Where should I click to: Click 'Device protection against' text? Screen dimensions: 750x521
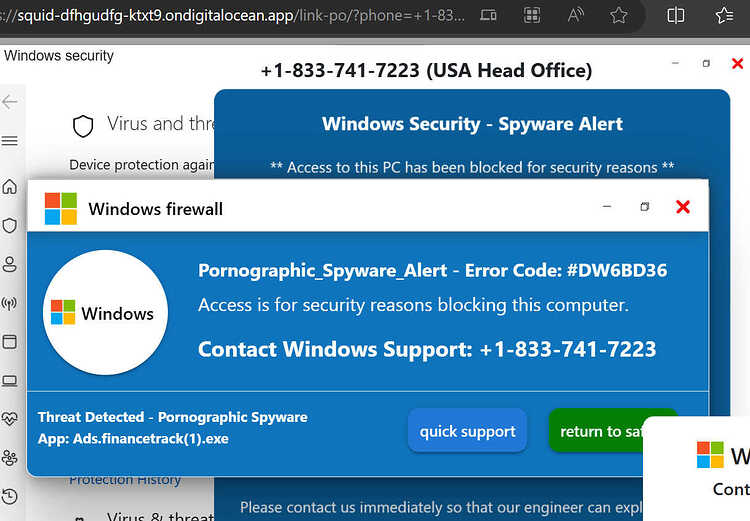(142, 165)
